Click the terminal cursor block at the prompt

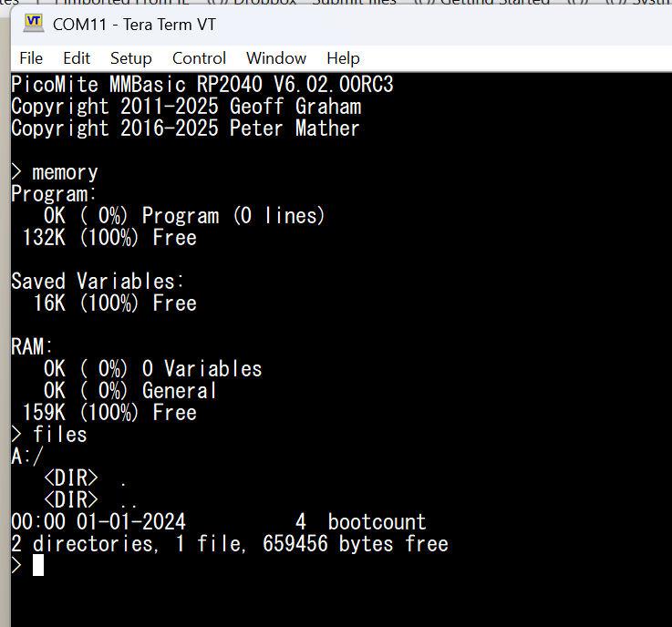(38, 565)
